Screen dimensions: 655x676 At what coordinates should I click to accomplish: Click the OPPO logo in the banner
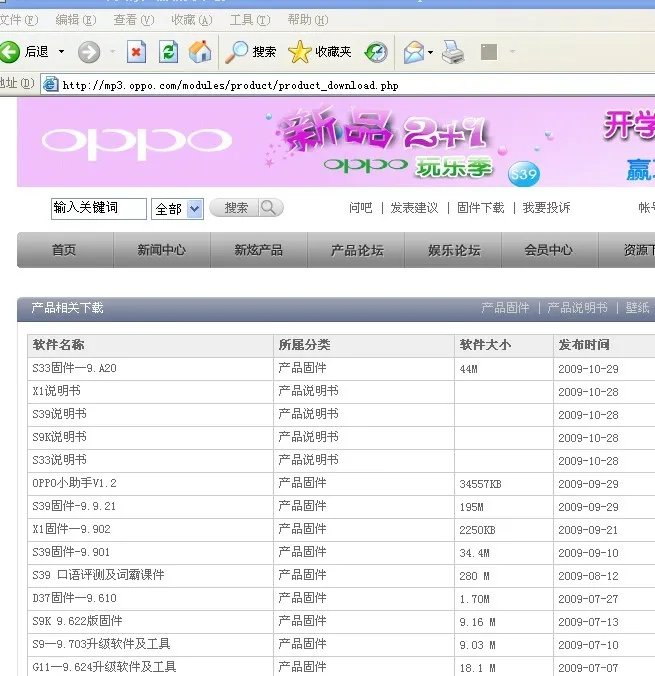[x=137, y=142]
